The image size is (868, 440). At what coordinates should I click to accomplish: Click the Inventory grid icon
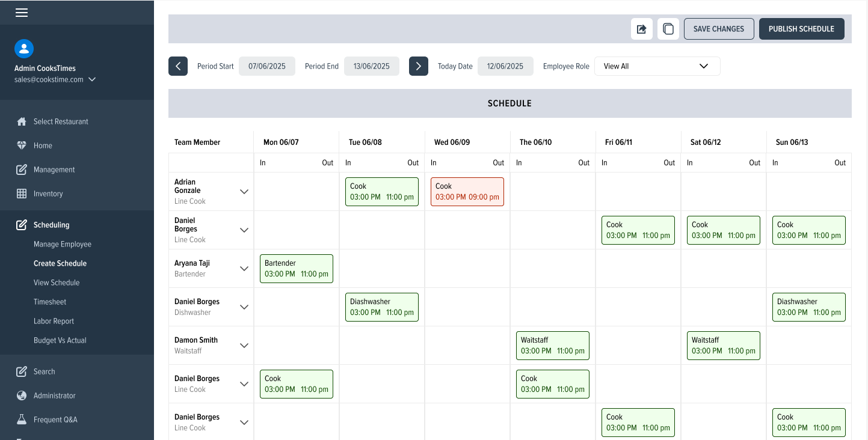coord(22,194)
